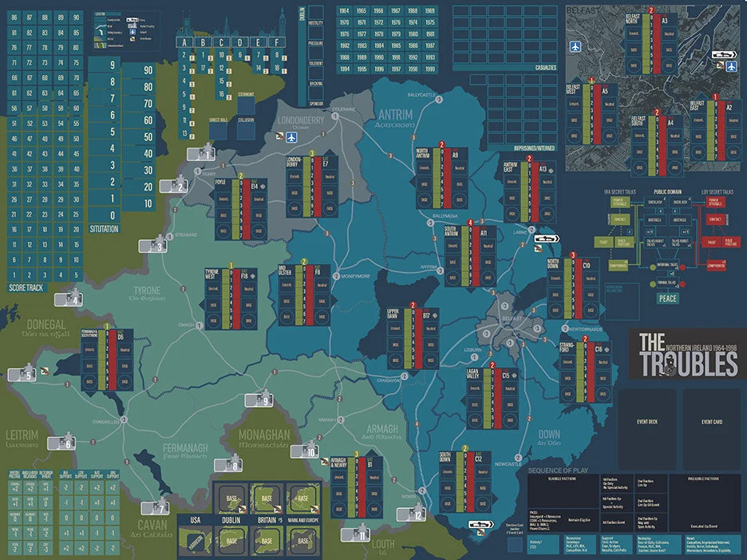The width and height of the screenshot is (747, 560).
Task: Select the Newcastle town marker
Action: pos(518,458)
